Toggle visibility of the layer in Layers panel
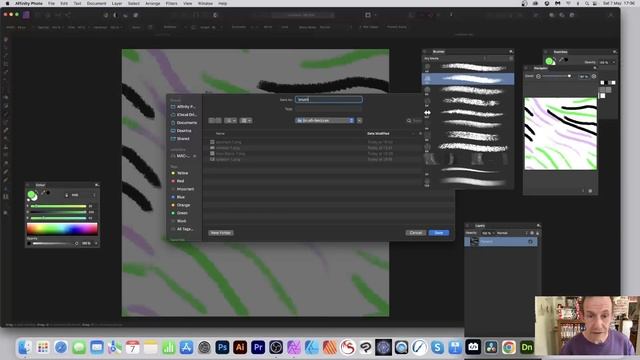Viewport: 640px width, 360px height. point(531,242)
